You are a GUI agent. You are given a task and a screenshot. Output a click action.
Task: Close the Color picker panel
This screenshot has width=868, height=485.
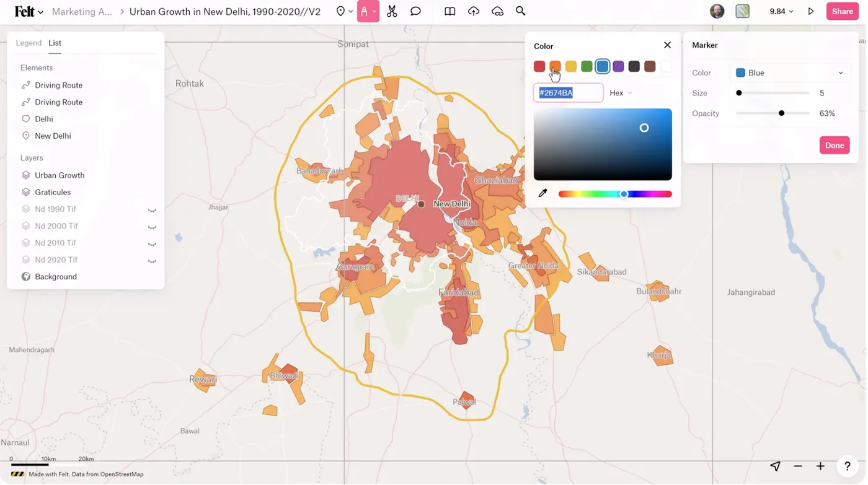(667, 45)
